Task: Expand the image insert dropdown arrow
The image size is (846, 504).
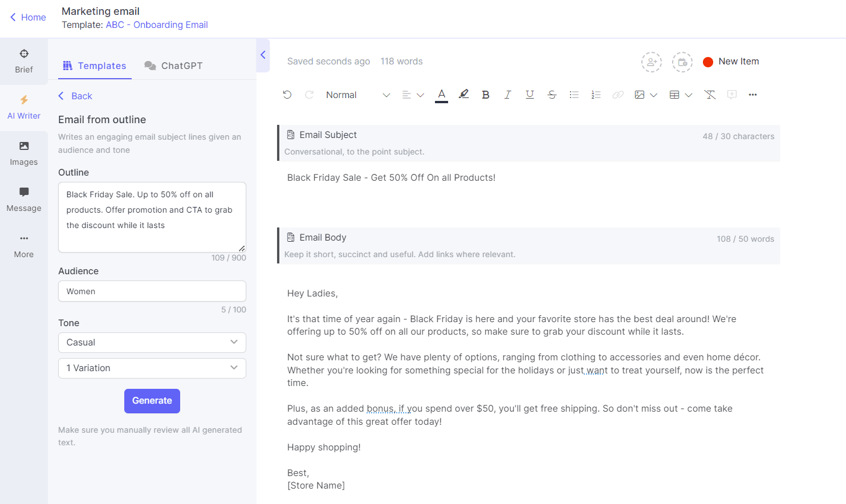Action: [653, 95]
